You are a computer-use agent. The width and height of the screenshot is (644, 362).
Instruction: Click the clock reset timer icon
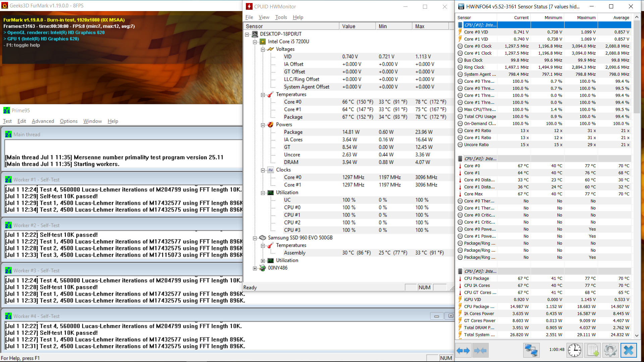[x=575, y=351]
